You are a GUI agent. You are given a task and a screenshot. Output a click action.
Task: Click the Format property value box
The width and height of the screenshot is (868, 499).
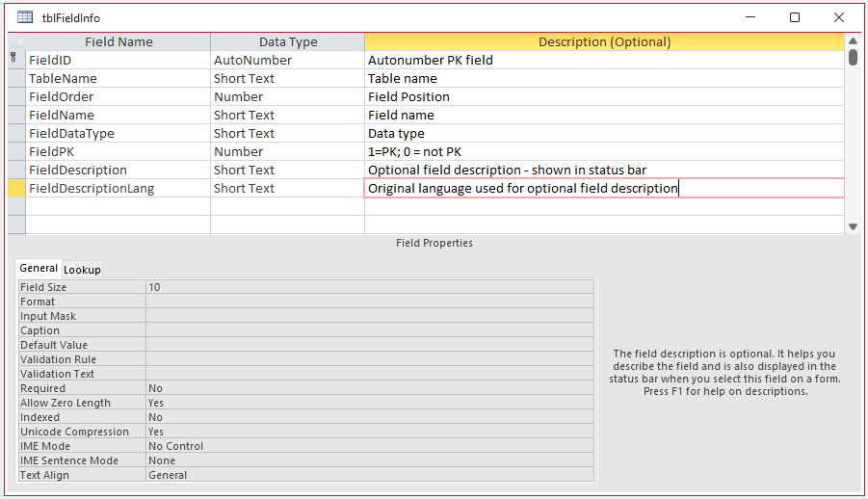tap(370, 302)
